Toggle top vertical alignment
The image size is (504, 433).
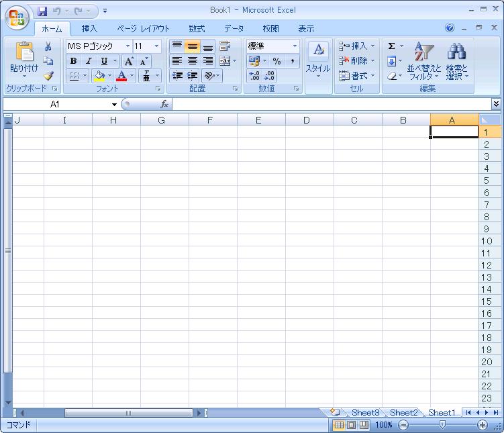pos(177,46)
